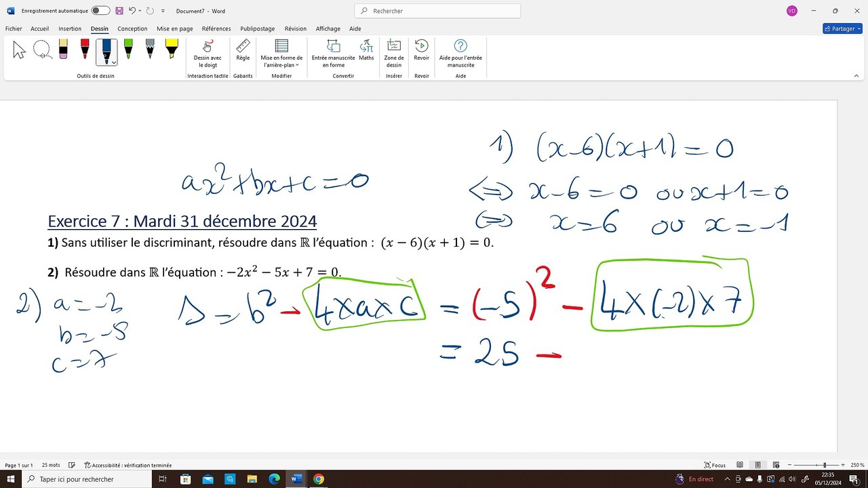Open the 250 % zoom level dialog
Image resolution: width=868 pixels, height=488 pixels.
pyautogui.click(x=857, y=465)
